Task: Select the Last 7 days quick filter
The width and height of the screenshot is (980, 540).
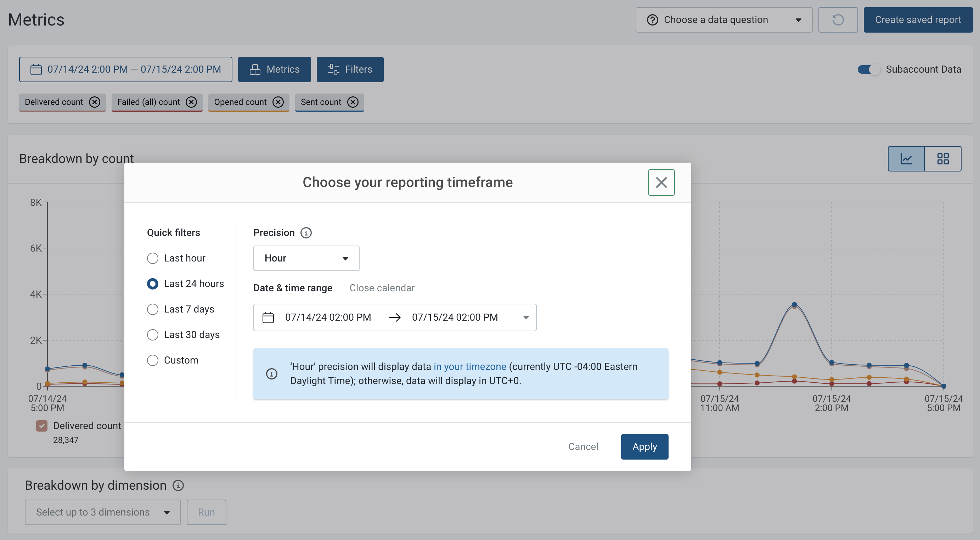Action: coord(153,309)
